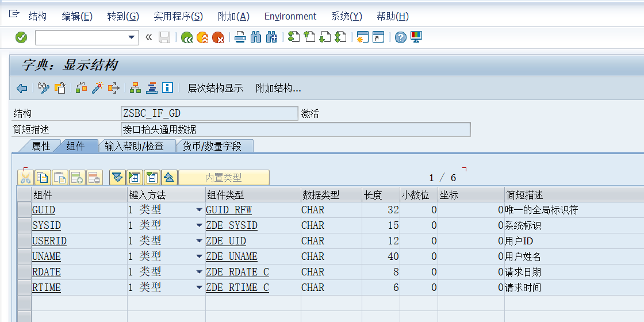Click the red Cancel icon

[x=218, y=37]
